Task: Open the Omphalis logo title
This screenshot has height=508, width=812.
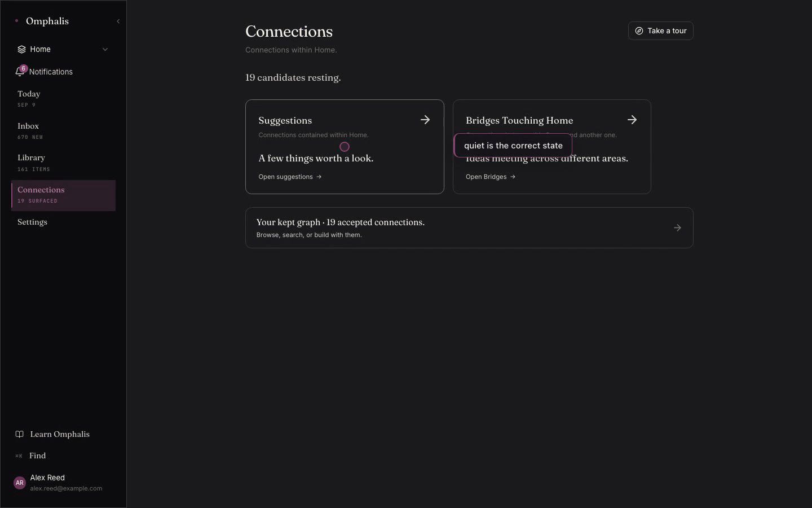Action: [47, 21]
